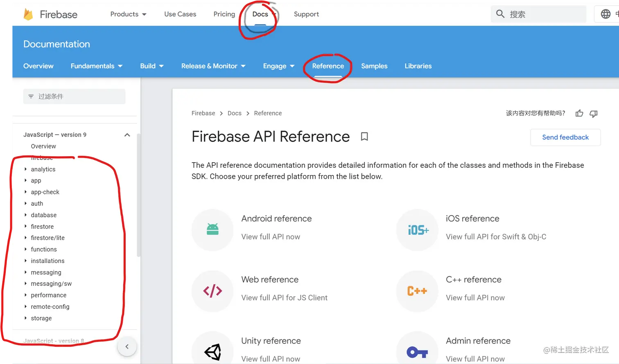
Task: Select the database tree item
Action: (x=44, y=215)
